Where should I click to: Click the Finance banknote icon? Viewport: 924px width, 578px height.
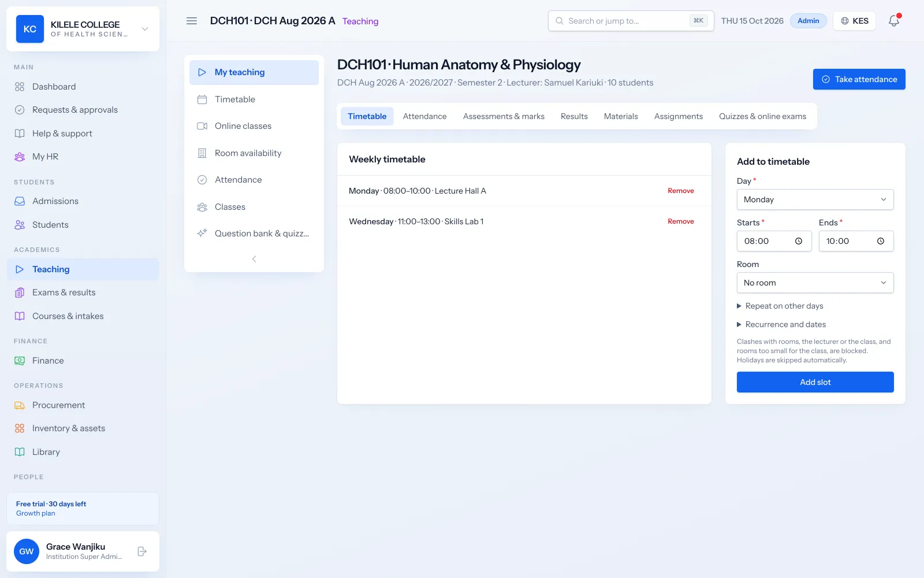[20, 361]
